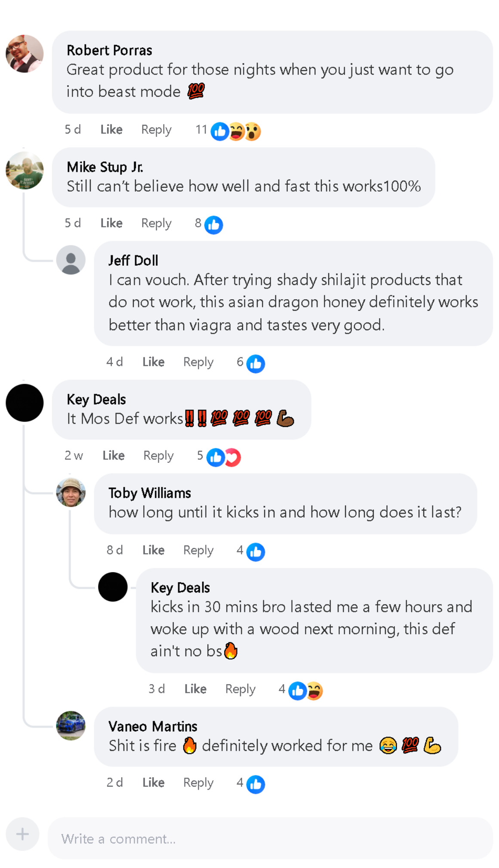Click like reaction icon on Jeff Doll's comment
499x868 pixels.
click(x=256, y=364)
